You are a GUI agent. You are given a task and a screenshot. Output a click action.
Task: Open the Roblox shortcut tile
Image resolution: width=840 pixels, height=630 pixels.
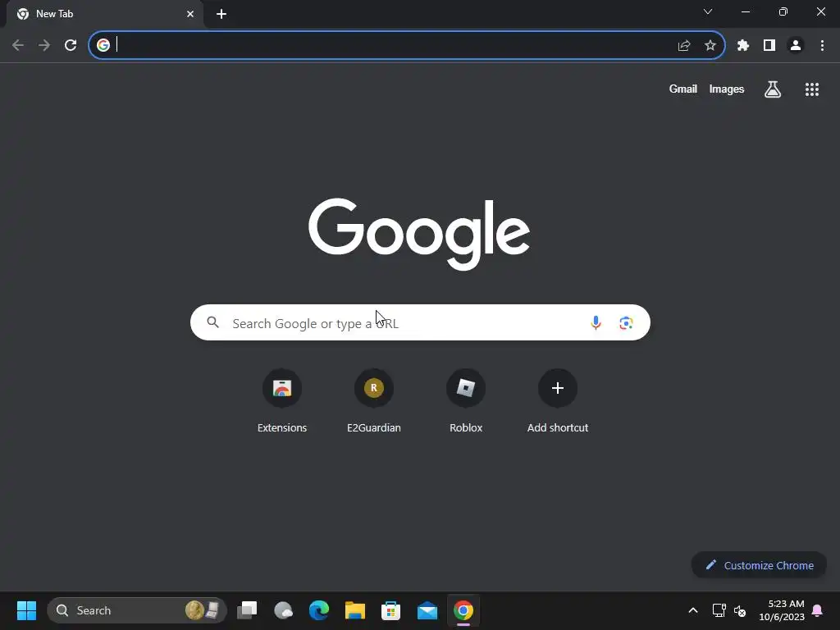point(466,400)
